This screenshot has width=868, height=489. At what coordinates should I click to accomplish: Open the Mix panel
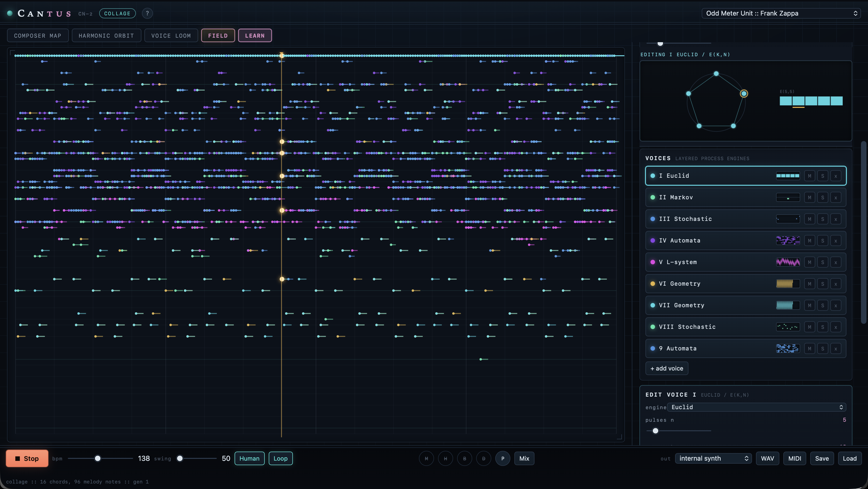point(524,458)
